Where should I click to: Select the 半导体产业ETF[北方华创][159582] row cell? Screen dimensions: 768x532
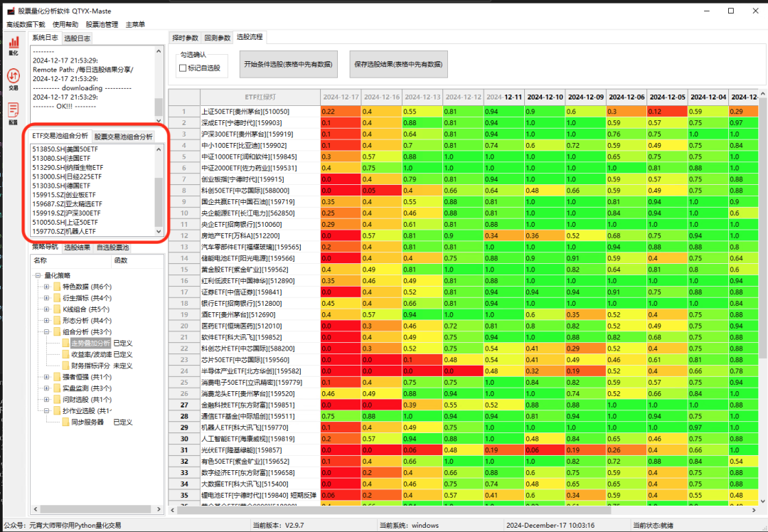click(260, 371)
